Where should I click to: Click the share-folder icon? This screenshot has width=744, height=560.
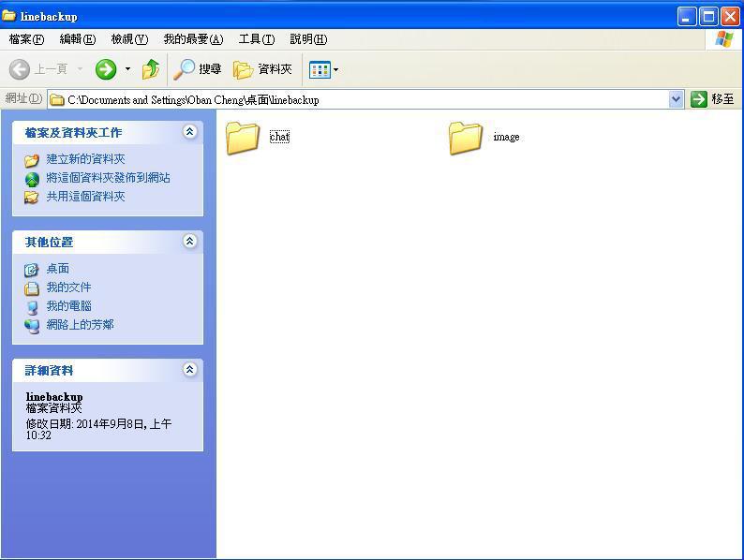point(32,198)
